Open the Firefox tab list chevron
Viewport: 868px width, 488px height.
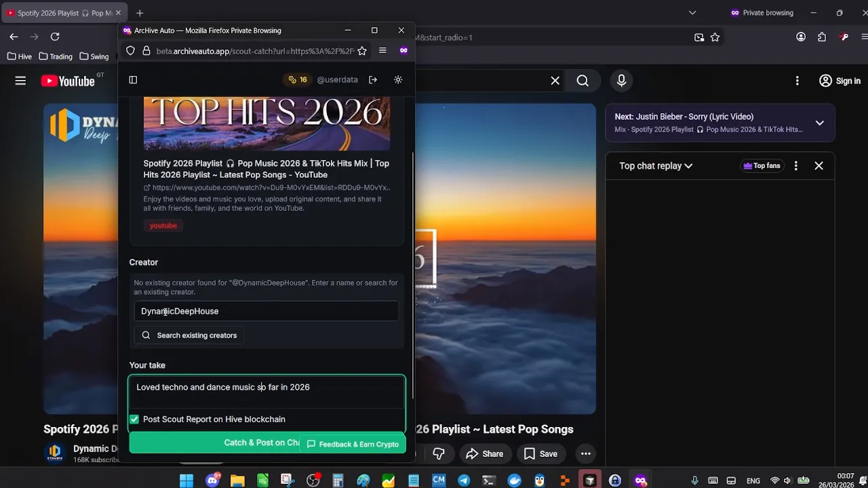tap(692, 12)
